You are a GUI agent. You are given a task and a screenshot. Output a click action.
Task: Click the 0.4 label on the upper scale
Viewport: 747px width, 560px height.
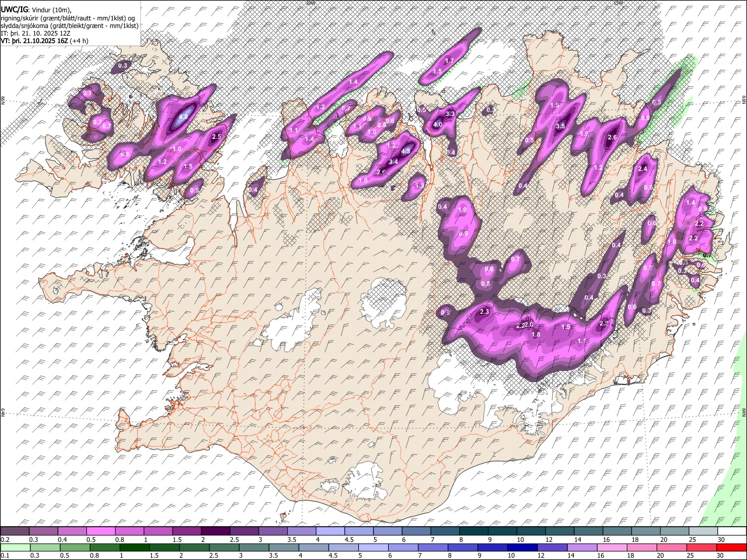coord(62,540)
